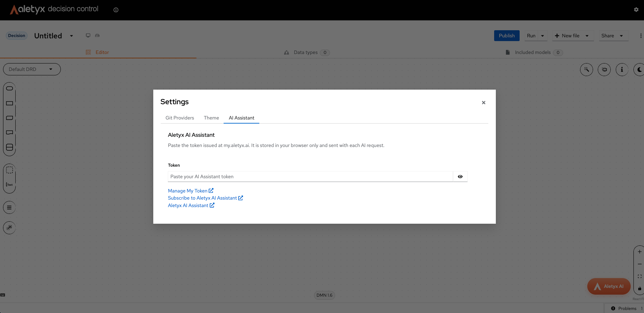The width and height of the screenshot is (644, 313).
Task: Open the properties panel info icon
Action: click(622, 70)
